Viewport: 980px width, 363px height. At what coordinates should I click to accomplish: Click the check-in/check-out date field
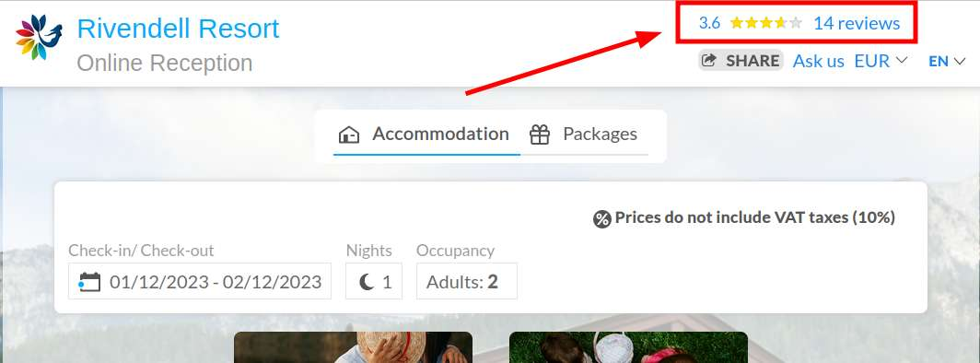tap(200, 281)
